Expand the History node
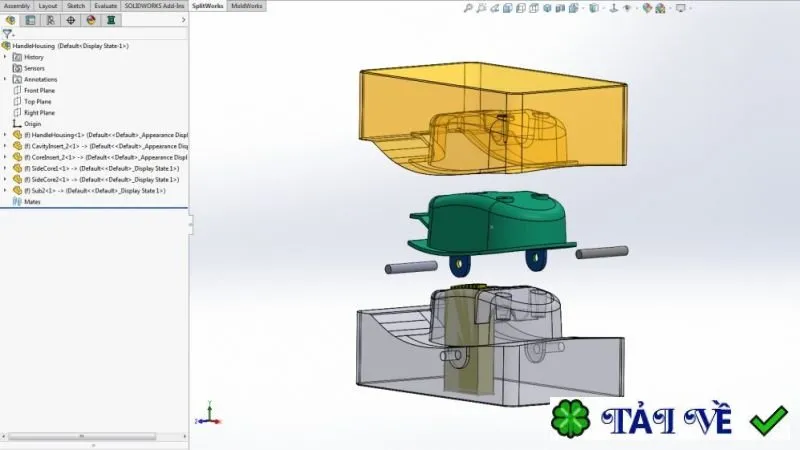The width and height of the screenshot is (800, 450). pos(5,57)
